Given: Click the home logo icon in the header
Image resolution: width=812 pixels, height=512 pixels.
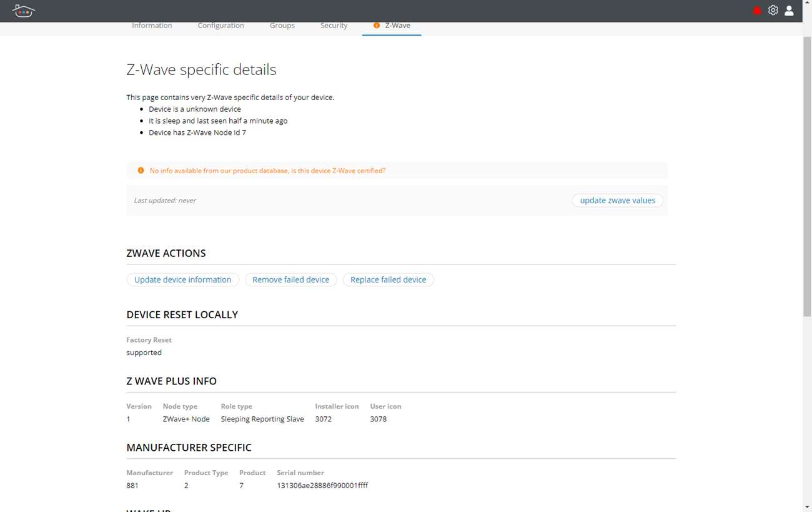Looking at the screenshot, I should [23, 11].
